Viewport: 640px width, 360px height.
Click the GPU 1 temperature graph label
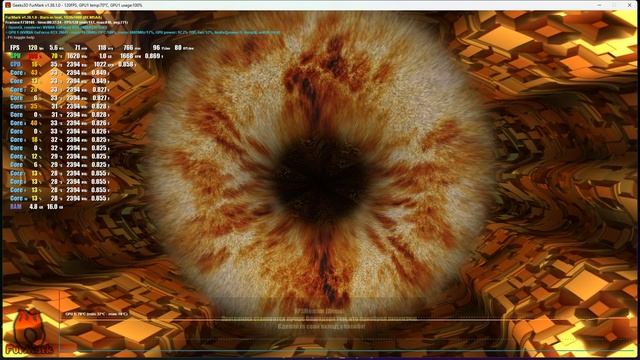pos(97,314)
